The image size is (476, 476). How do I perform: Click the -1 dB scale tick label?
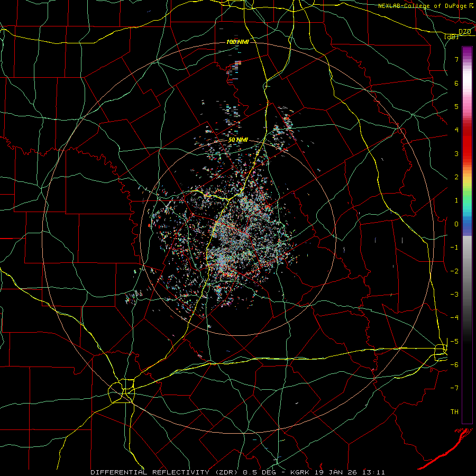[454, 248]
